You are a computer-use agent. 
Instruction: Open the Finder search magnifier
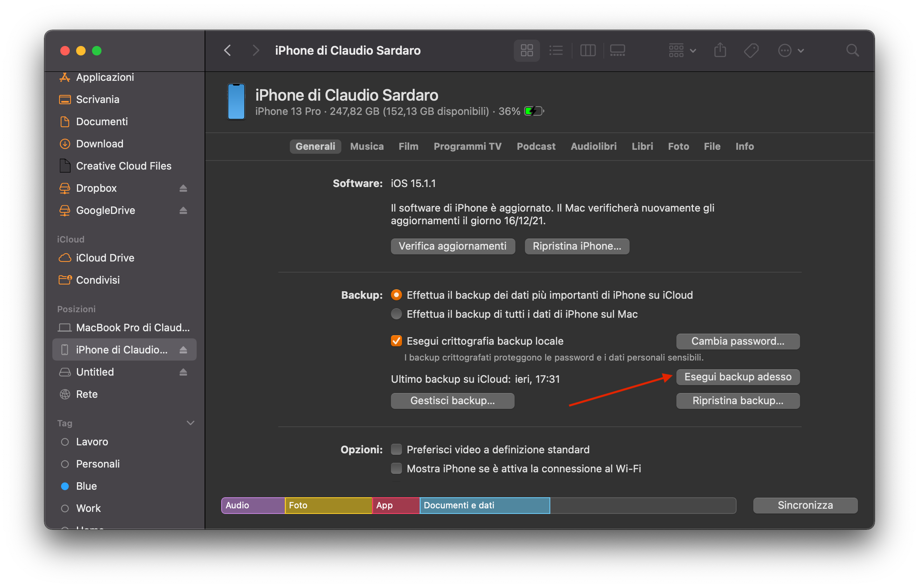coord(852,50)
